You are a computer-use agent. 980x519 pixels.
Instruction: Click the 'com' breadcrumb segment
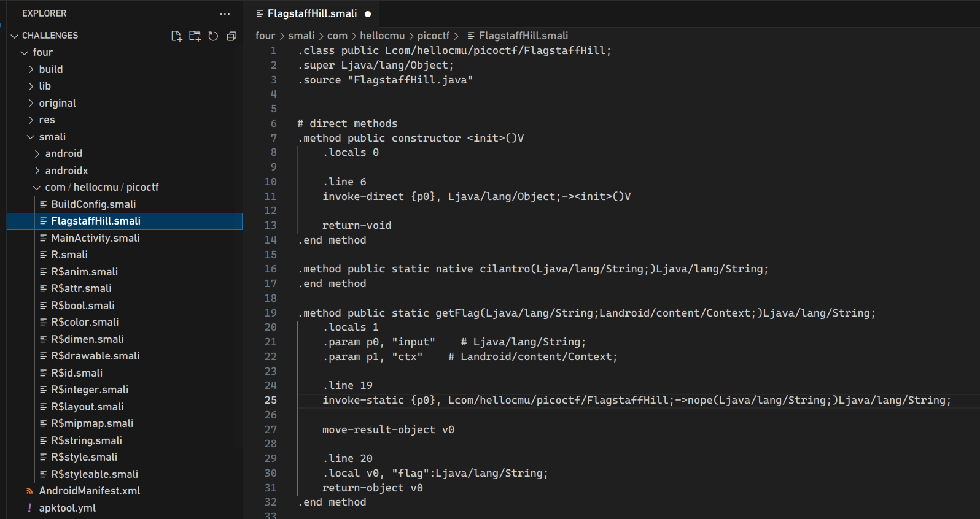click(337, 36)
